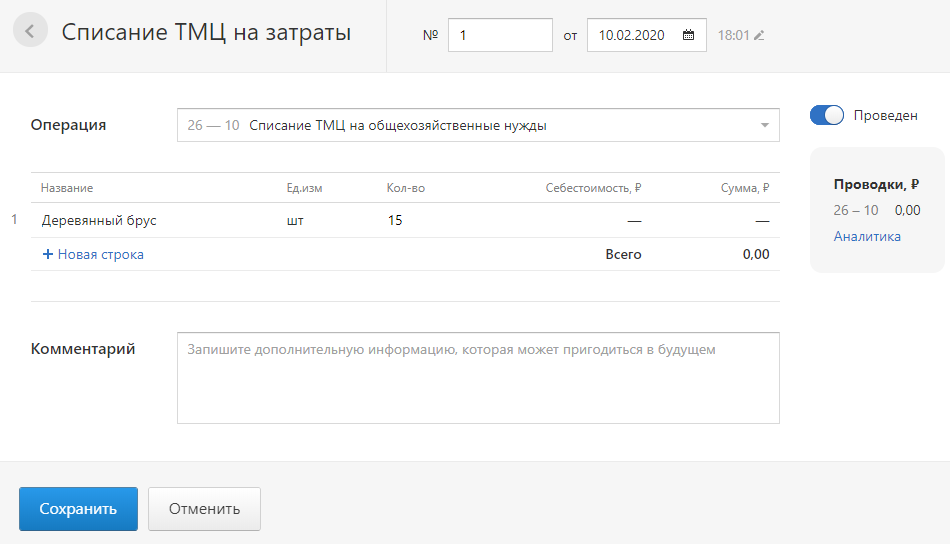Toggle the Проведен switch
950x544 pixels.
[x=827, y=116]
